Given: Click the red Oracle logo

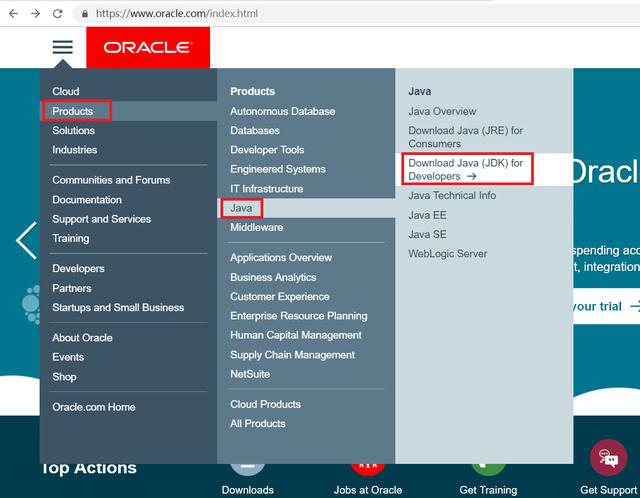Looking at the screenshot, I should (148, 47).
